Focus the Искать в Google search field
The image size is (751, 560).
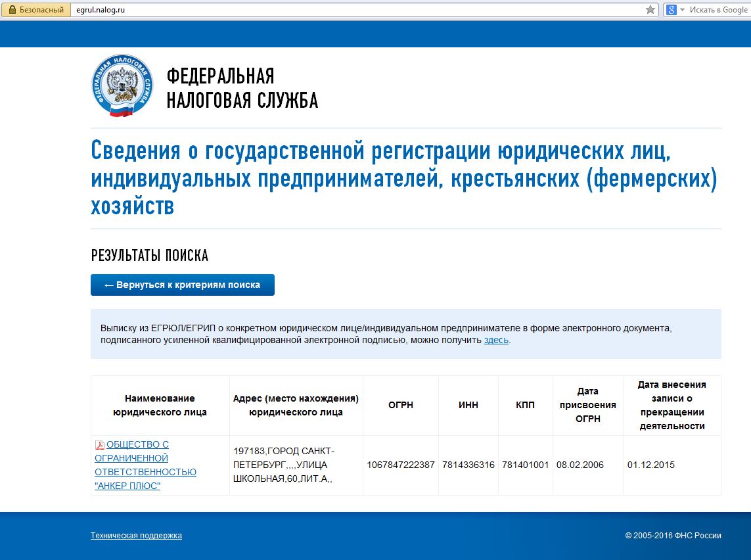[716, 10]
